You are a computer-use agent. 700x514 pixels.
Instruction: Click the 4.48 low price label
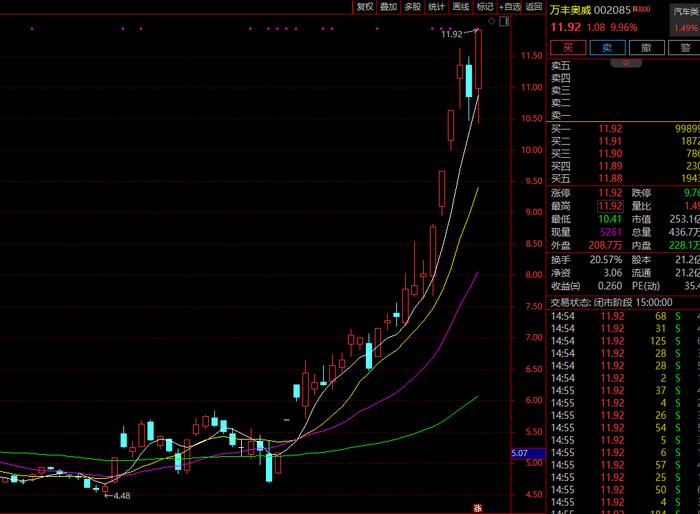121,496
